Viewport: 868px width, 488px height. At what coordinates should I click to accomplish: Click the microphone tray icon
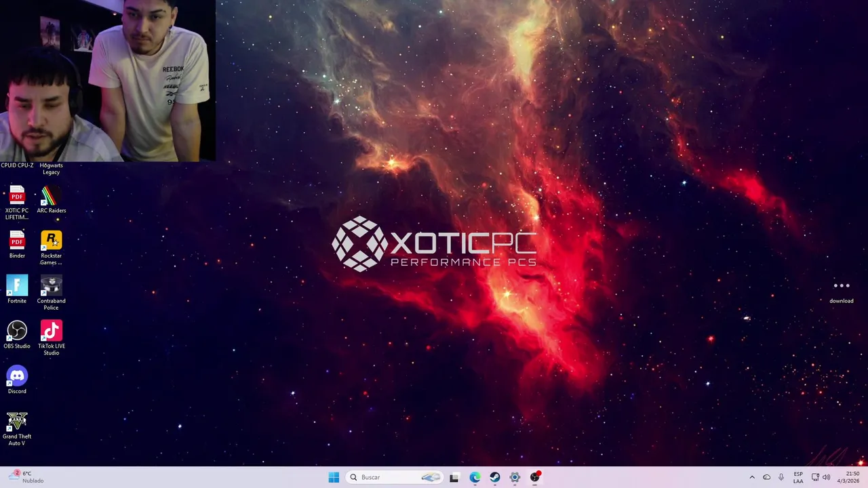click(781, 477)
